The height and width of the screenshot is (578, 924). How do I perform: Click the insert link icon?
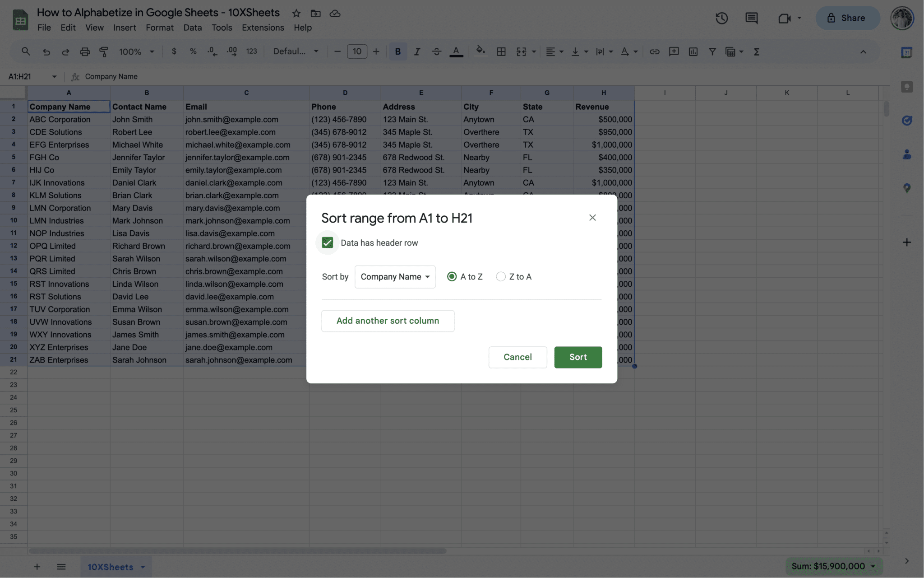(x=654, y=51)
